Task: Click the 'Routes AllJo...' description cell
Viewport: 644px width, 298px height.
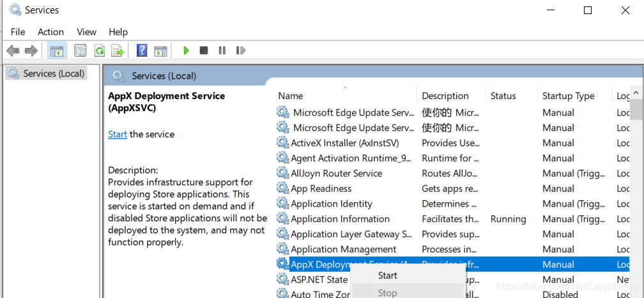Action: tap(450, 173)
